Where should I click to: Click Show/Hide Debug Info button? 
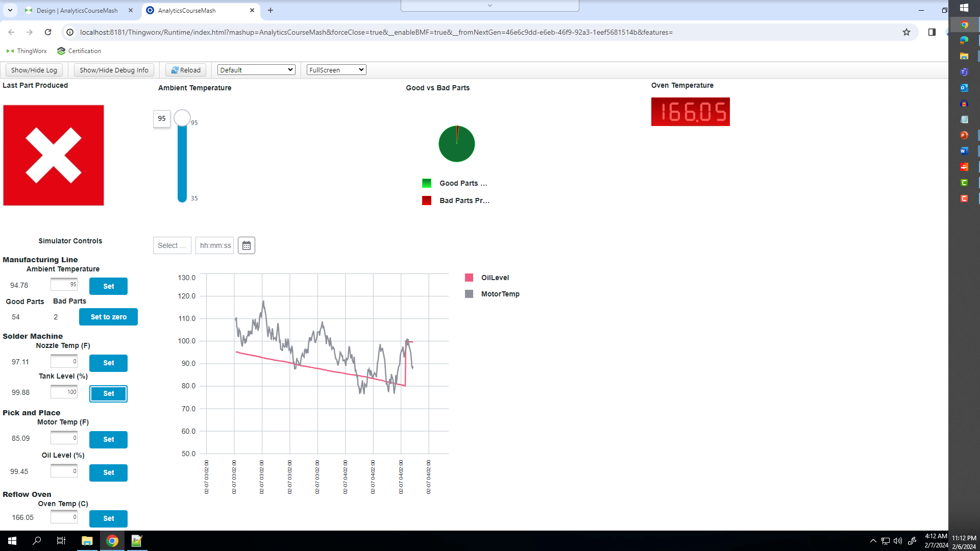[114, 70]
